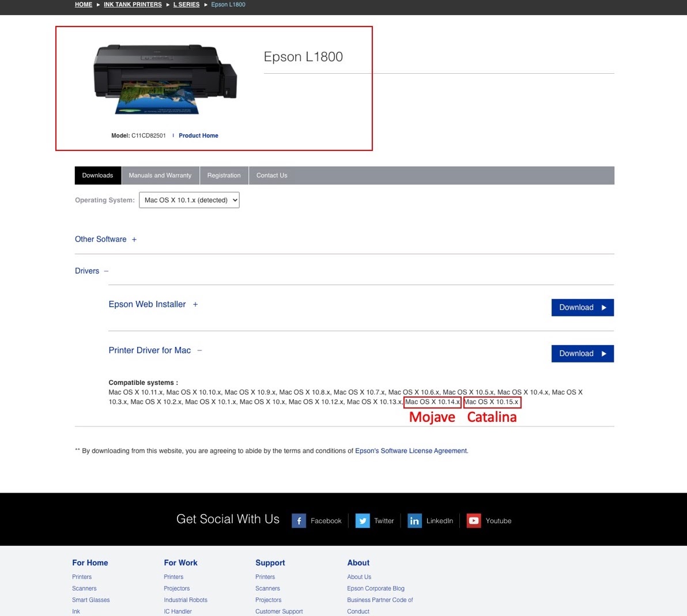Image resolution: width=687 pixels, height=616 pixels.
Task: Open the L SERIES breadcrumb link
Action: [x=186, y=5]
